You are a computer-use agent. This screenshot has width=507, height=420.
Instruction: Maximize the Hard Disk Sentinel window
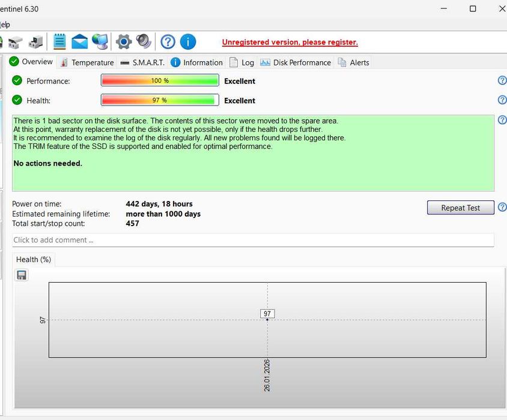473,9
